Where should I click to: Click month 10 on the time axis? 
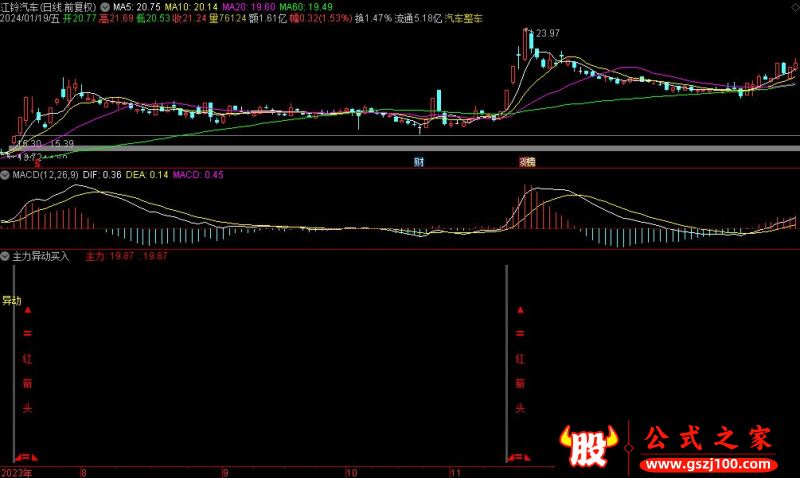tap(352, 473)
